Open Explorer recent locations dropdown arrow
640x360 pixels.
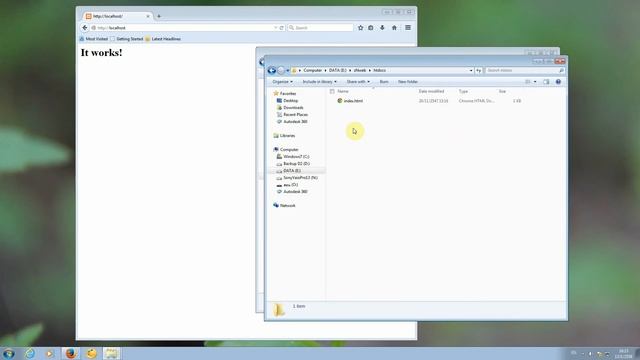pyautogui.click(x=287, y=71)
